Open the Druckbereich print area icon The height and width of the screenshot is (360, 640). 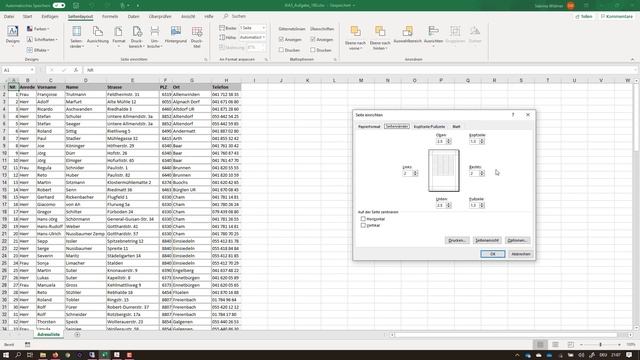(136, 36)
